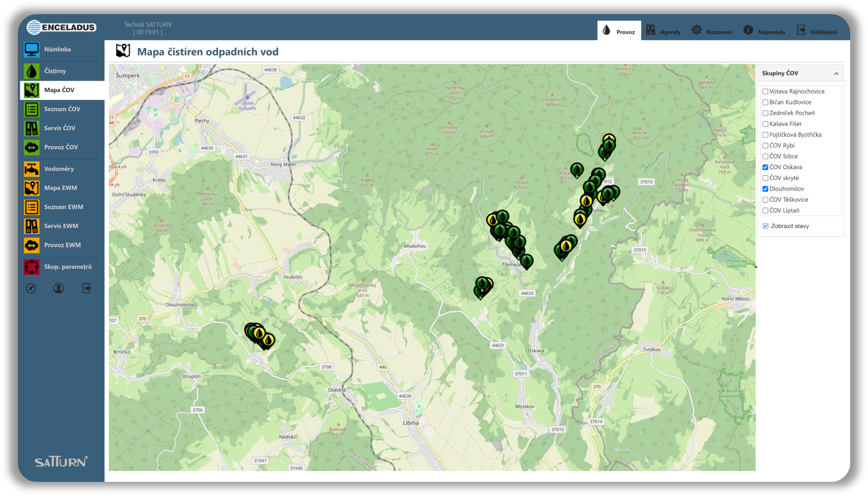Open the Nápověda help link
Screen dimensions: 868x496
click(x=764, y=31)
